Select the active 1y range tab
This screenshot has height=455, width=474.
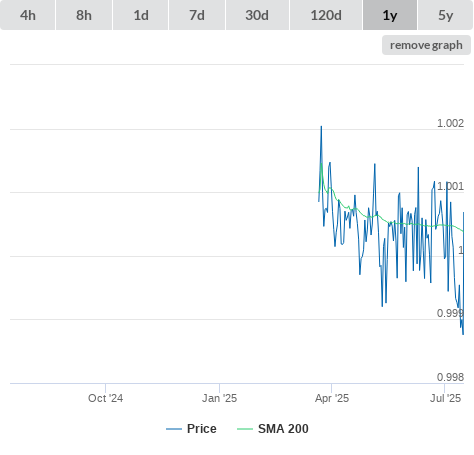[390, 15]
